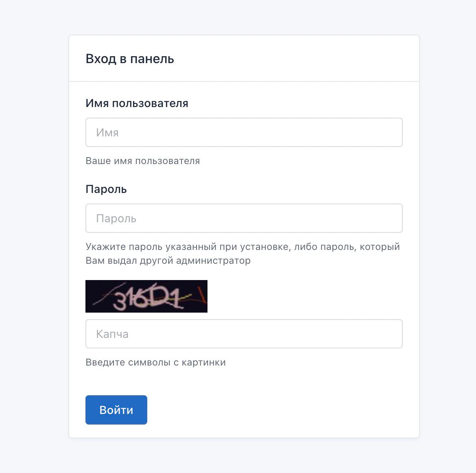Click the gray page background below the card
476x473 pixels.
click(244, 456)
